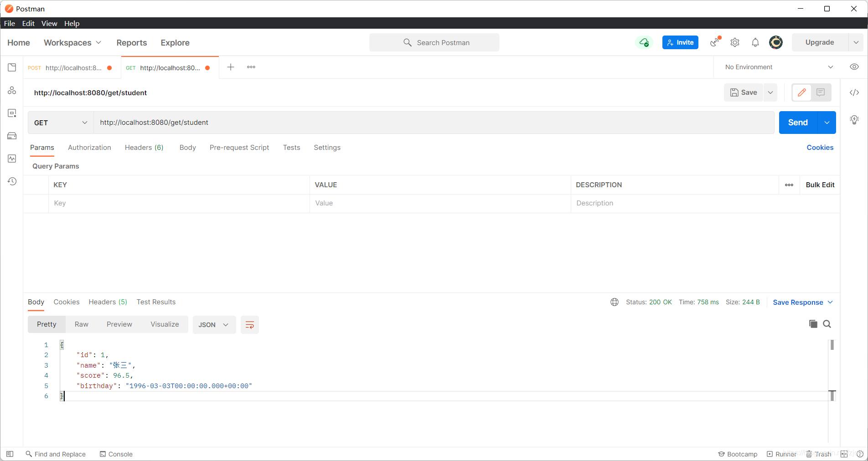
Task: Click the Send button
Action: (798, 123)
